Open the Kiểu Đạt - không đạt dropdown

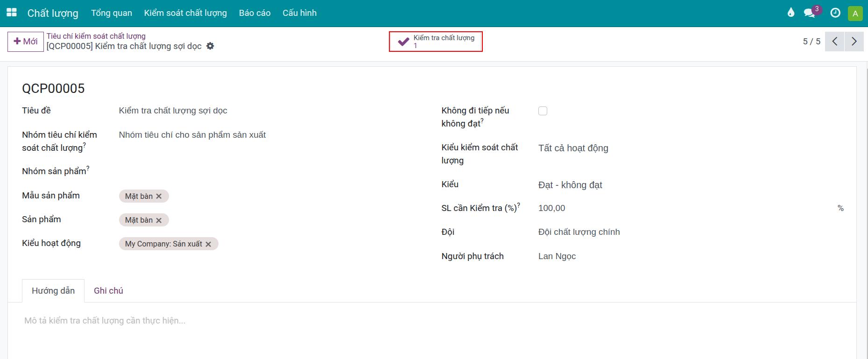691,185
